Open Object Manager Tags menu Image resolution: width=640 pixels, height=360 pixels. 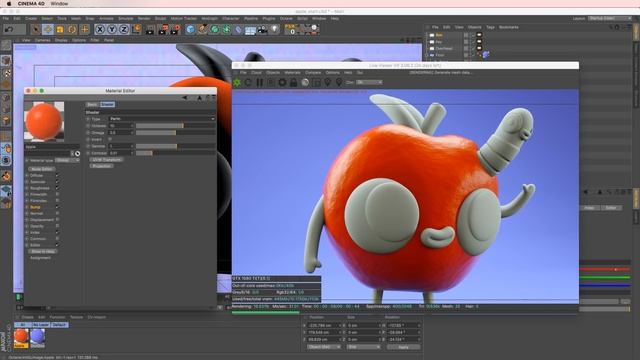click(x=490, y=27)
